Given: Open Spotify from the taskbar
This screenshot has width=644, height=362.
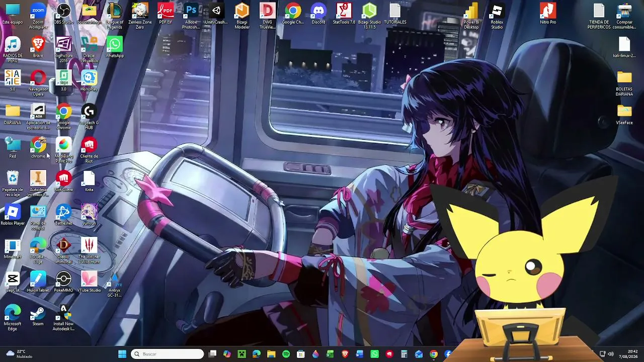Looking at the screenshot, I should tap(286, 354).
